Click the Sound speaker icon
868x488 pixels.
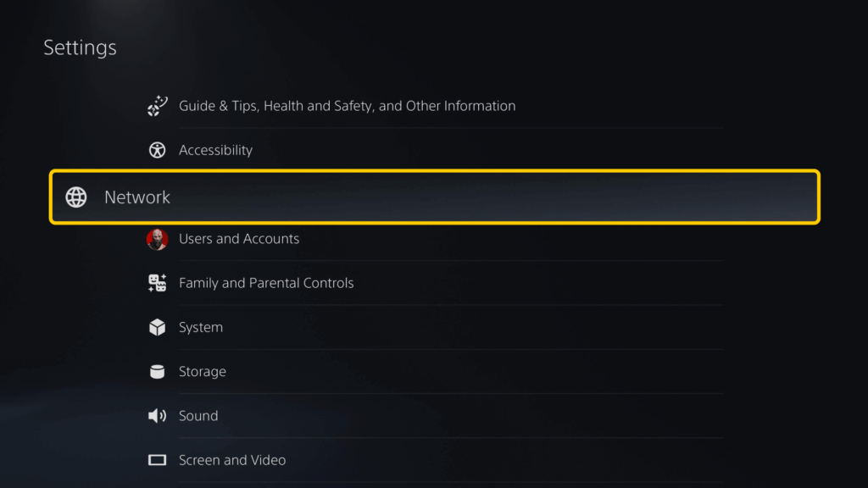coord(157,415)
